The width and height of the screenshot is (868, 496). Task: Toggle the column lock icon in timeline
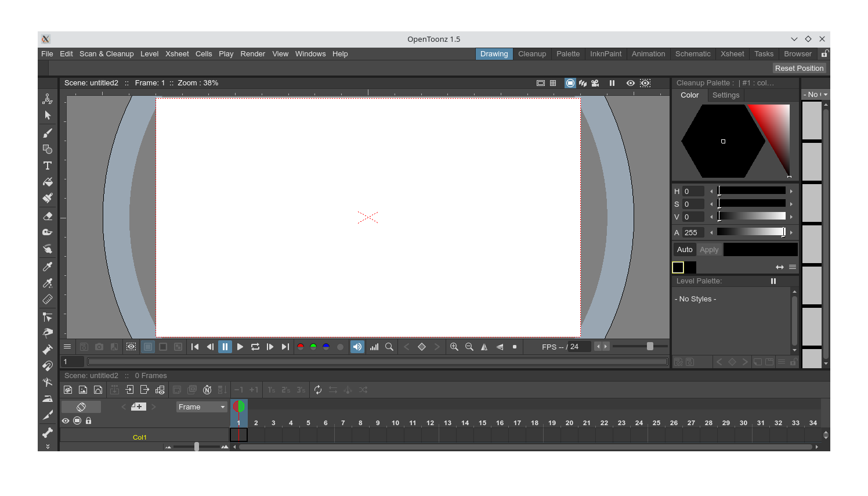pos(89,420)
